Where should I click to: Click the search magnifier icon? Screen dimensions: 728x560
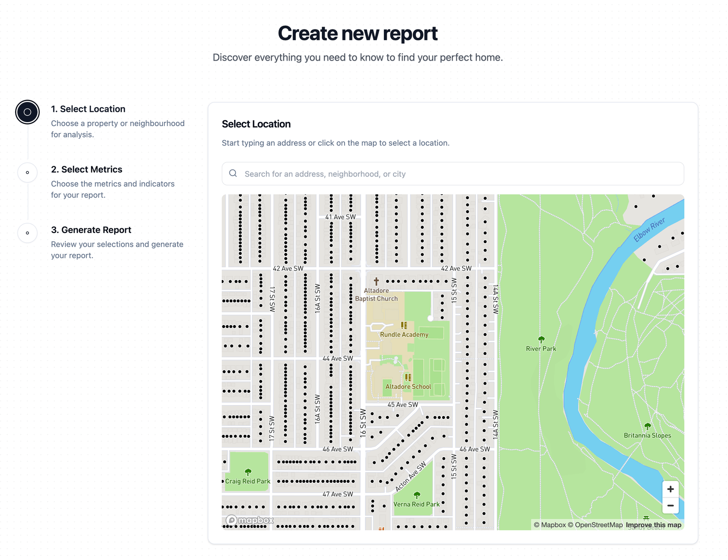(x=233, y=173)
